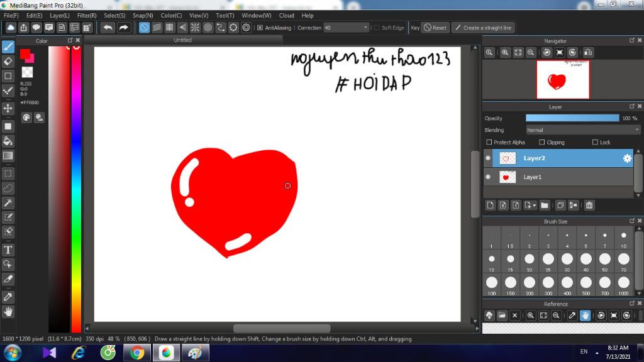Select the Text tool

8,250
